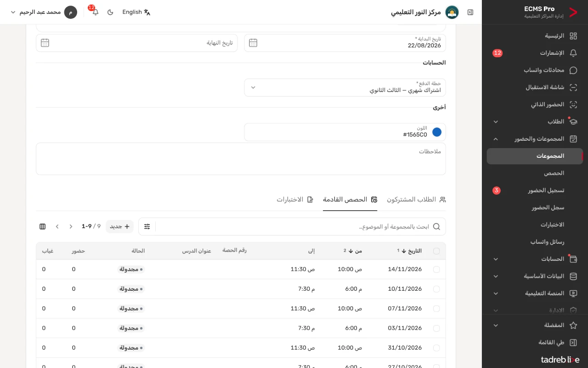Open the notifications bell in the top bar

(95, 12)
